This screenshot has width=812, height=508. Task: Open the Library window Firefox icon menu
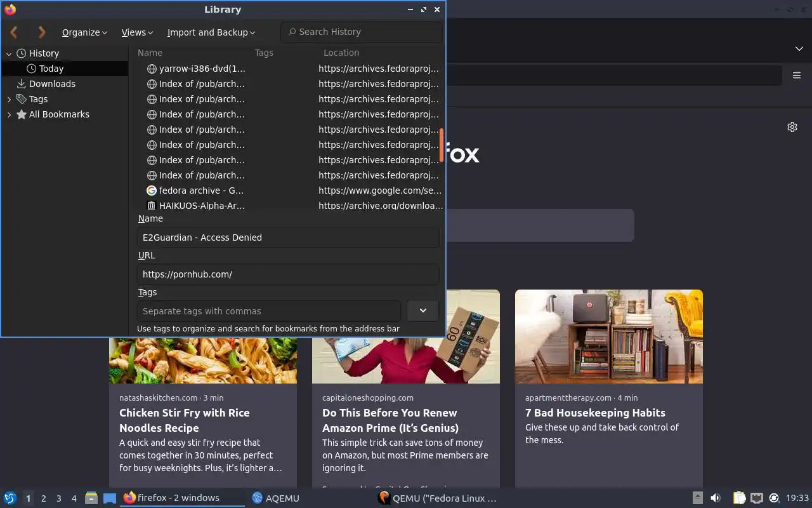pos(10,10)
